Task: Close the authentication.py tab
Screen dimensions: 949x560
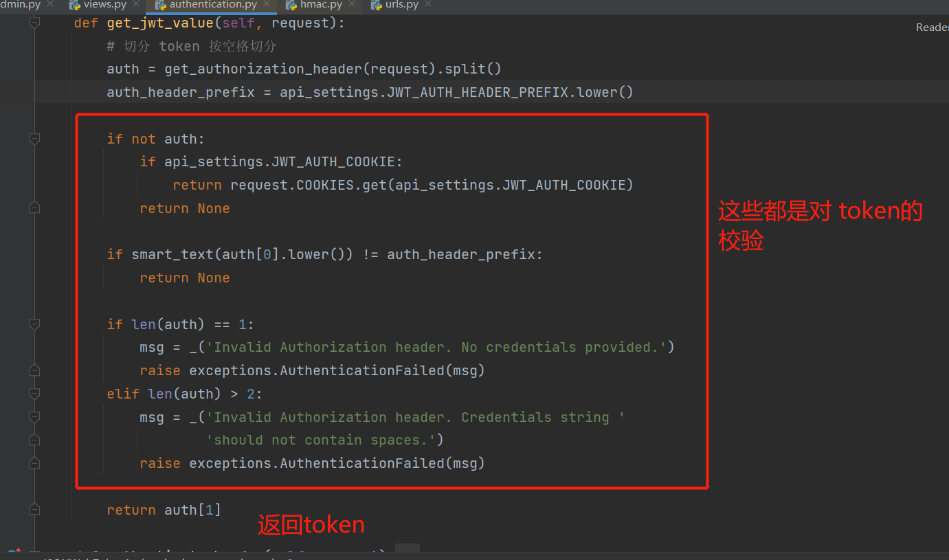Action: coord(267,5)
